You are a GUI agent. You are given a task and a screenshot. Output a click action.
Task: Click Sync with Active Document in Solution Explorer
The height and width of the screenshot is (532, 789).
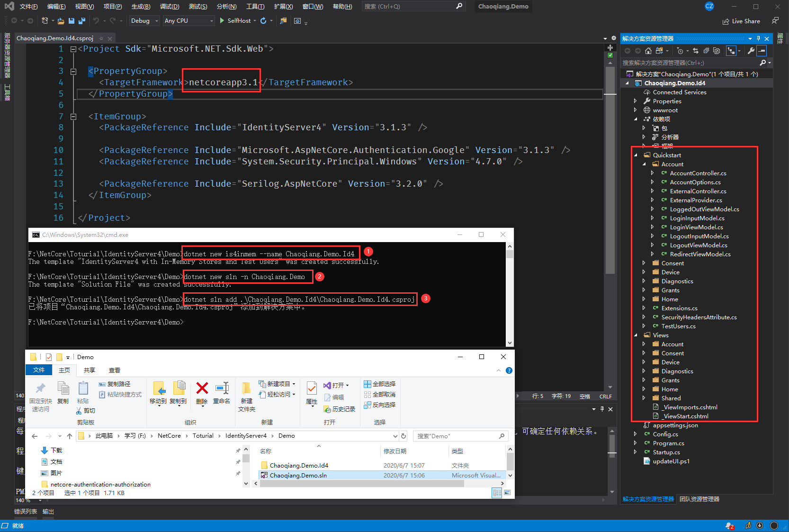click(x=696, y=51)
